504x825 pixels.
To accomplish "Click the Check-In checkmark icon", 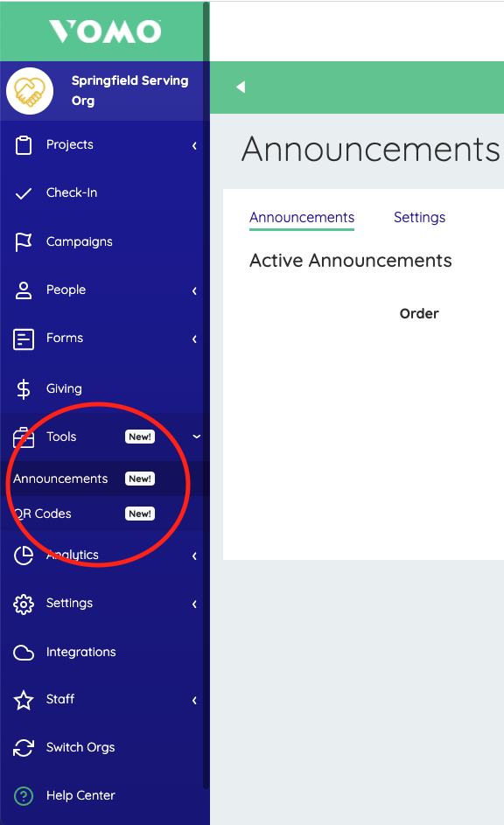I will pyautogui.click(x=23, y=193).
